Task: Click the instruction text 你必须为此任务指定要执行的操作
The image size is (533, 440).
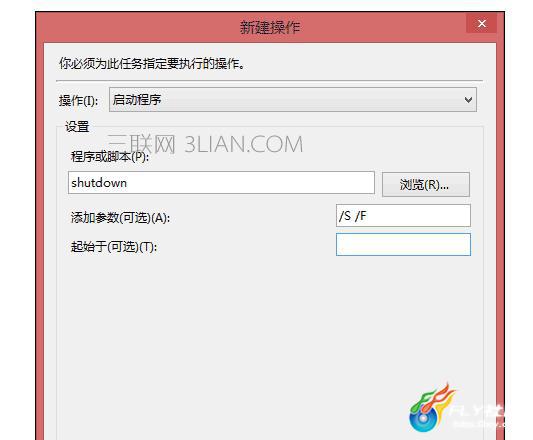Action: tap(152, 63)
